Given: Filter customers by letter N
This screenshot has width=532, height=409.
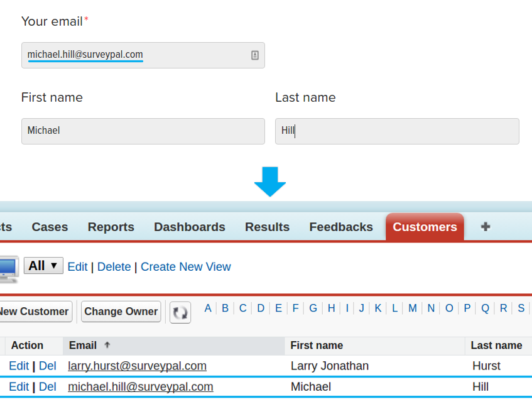Looking at the screenshot, I should [431, 308].
